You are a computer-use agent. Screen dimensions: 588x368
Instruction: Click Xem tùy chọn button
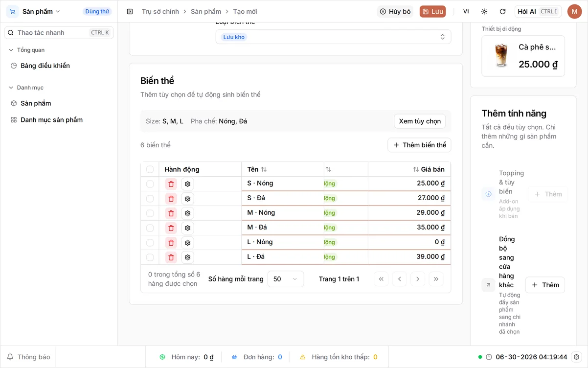[420, 121]
